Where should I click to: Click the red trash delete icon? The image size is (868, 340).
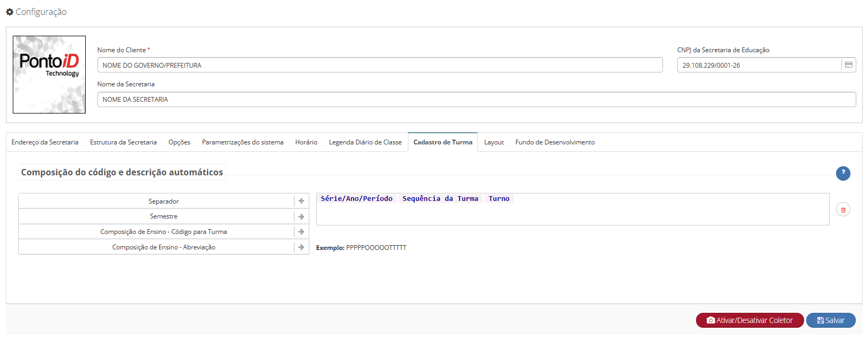click(843, 209)
